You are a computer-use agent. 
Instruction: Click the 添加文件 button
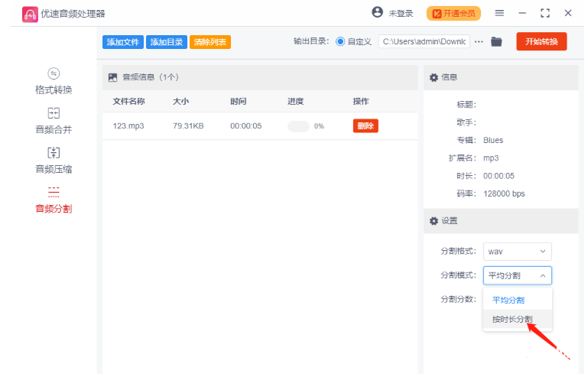[x=123, y=42]
